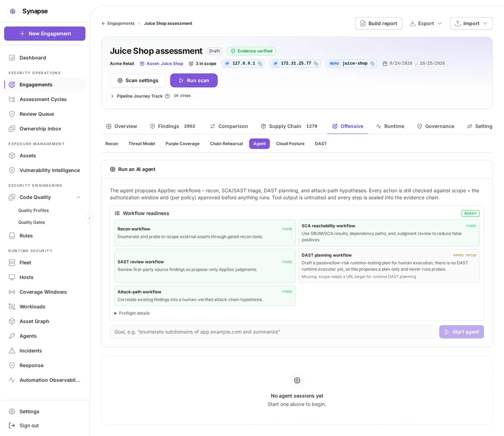
Task: Click the Synapse logo icon
Action: [x=13, y=11]
